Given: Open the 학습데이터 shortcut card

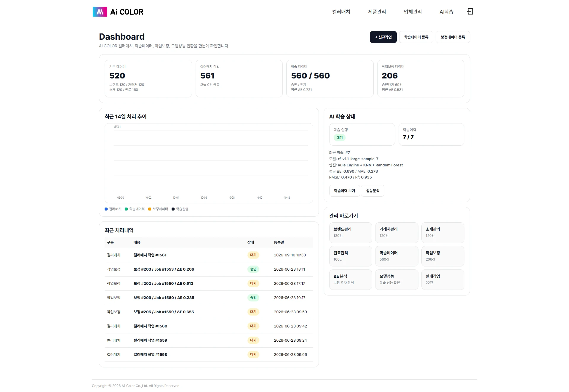Looking at the screenshot, I should pos(397,256).
